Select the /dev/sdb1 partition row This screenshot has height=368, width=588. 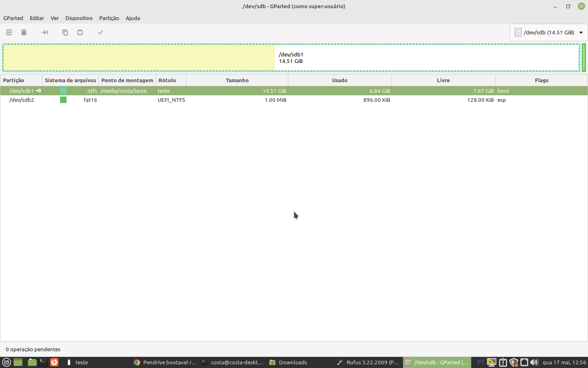(294, 91)
